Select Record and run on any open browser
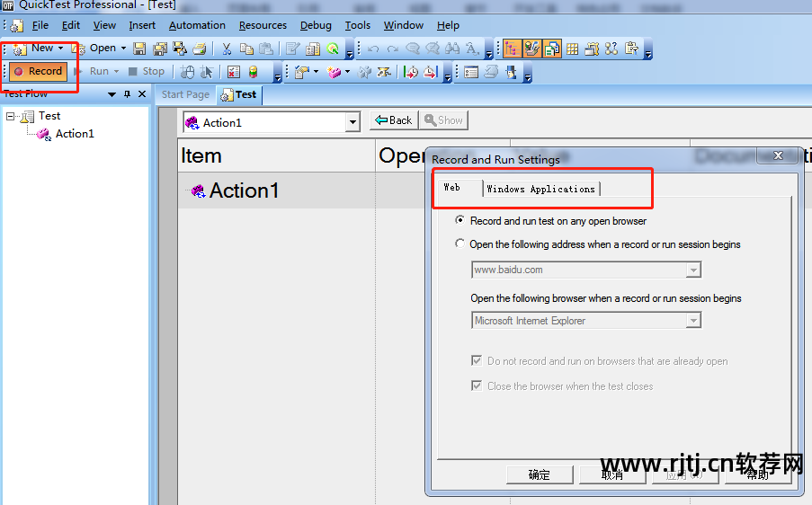Viewport: 812px width, 505px height. [x=460, y=220]
